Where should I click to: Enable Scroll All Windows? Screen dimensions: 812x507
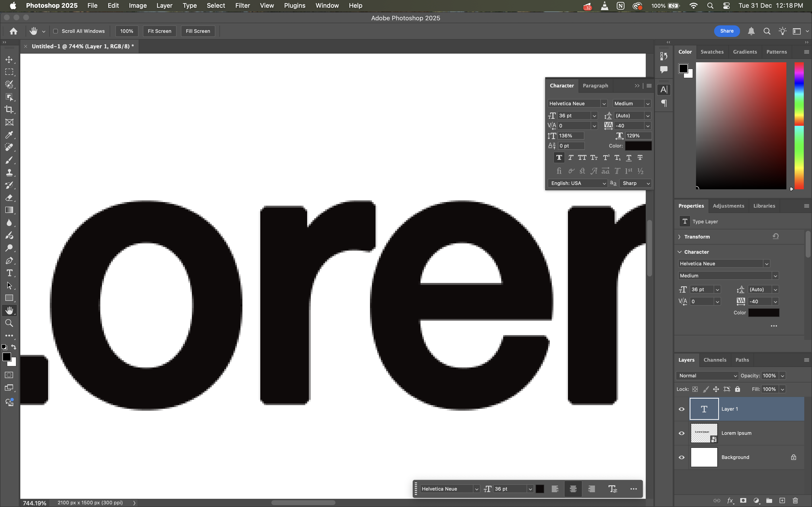point(56,31)
